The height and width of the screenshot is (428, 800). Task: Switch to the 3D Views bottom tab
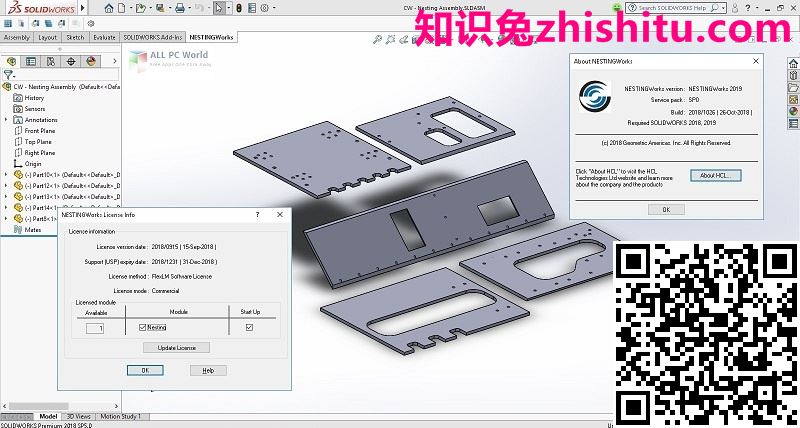coord(79,416)
